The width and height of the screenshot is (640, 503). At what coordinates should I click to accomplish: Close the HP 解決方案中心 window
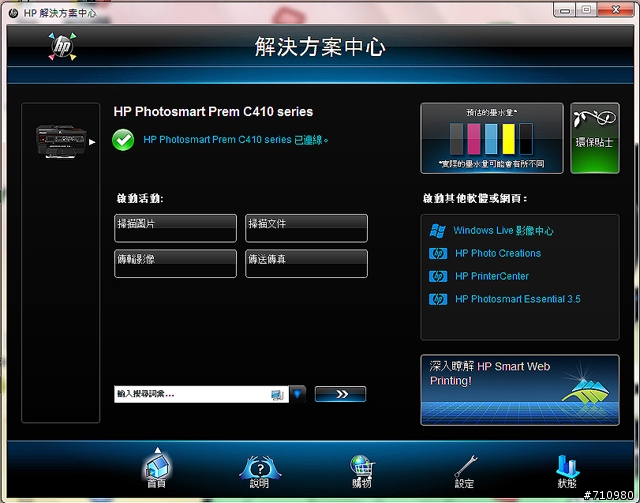(x=616, y=10)
